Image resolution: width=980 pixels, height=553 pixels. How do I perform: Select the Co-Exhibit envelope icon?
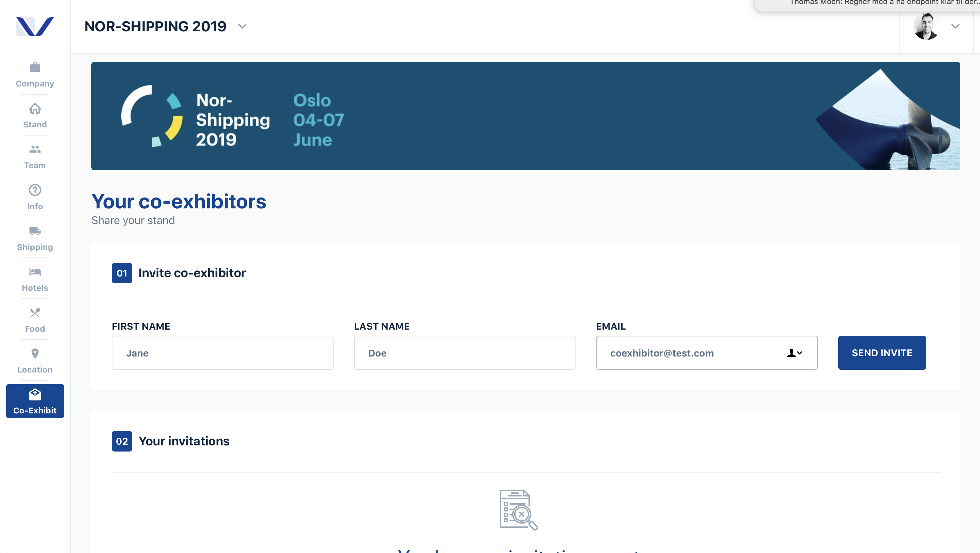[35, 395]
